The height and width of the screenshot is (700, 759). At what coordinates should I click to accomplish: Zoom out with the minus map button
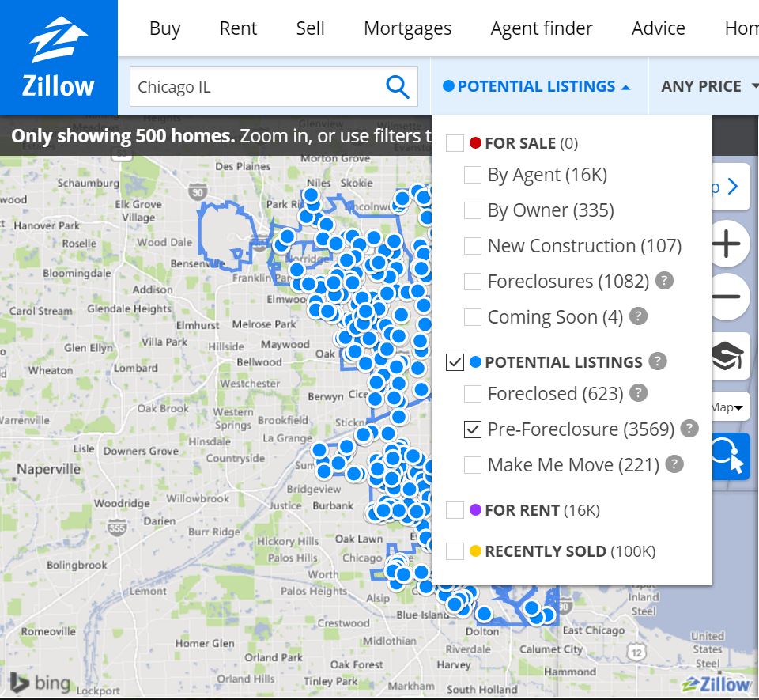point(727,297)
